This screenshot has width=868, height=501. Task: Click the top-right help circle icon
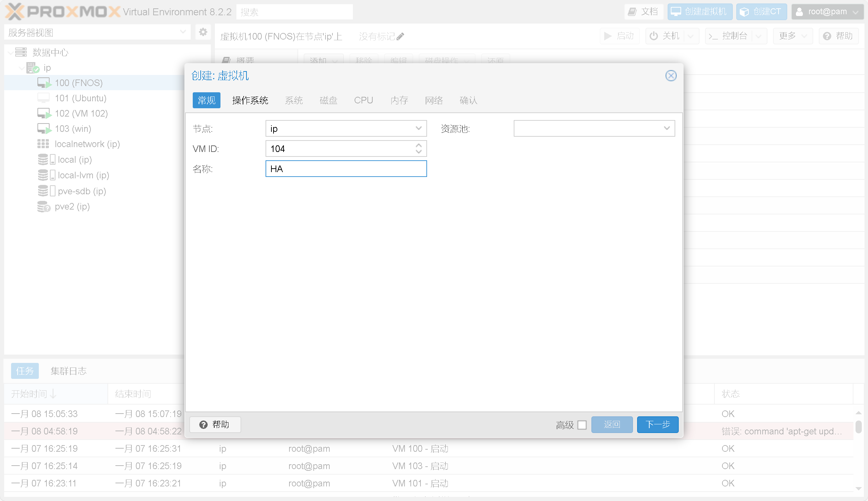pos(827,36)
